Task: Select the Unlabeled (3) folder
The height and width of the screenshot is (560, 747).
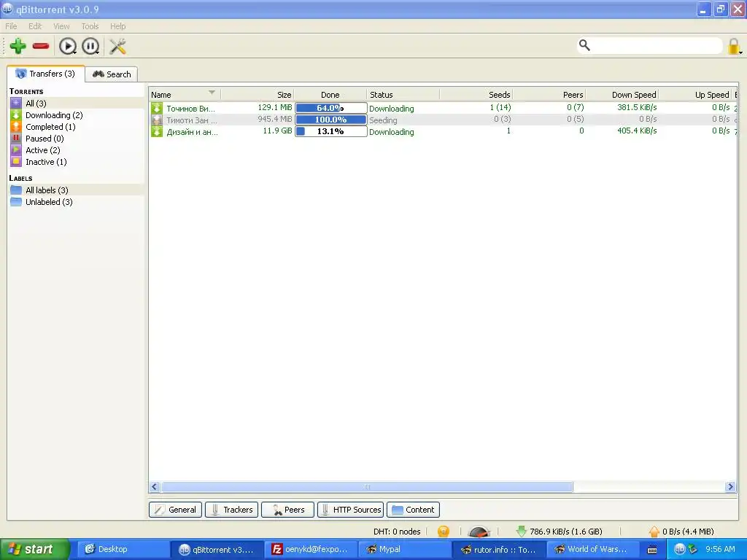Action: point(76,202)
